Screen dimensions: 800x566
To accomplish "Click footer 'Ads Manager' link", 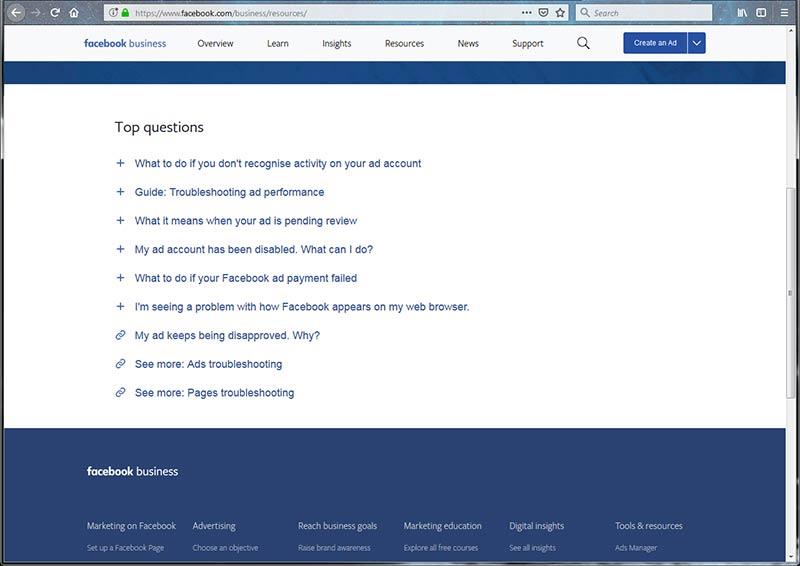I will pyautogui.click(x=636, y=548).
